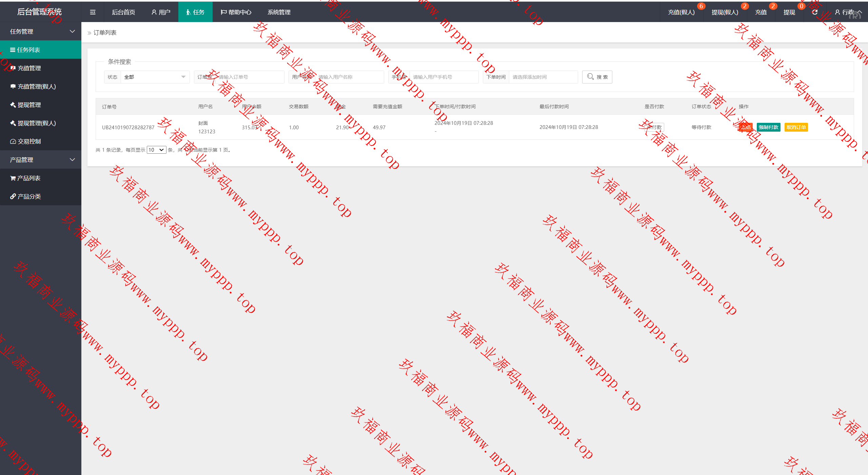Open the per-page count selector showing 10
868x475 pixels.
(x=156, y=150)
